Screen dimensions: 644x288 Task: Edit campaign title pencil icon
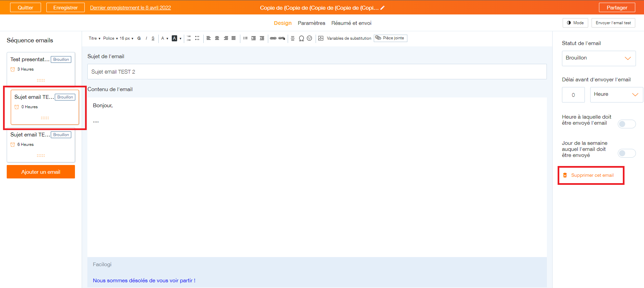pos(383,8)
